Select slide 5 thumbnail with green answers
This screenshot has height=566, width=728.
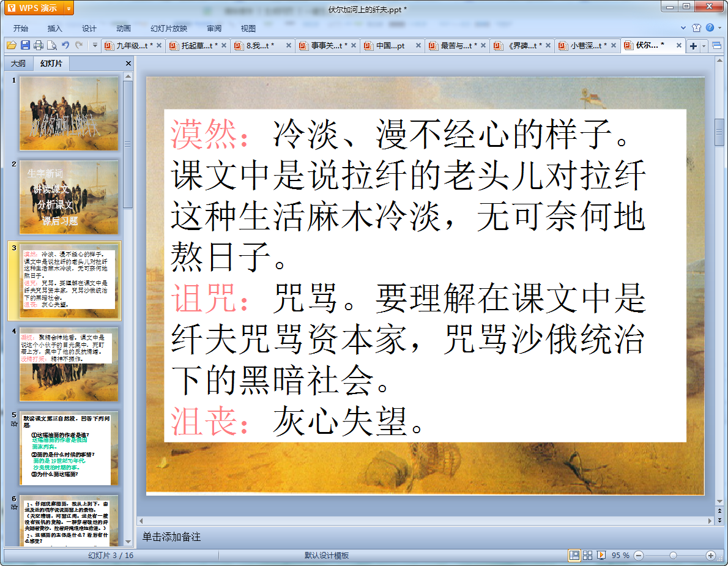[69, 448]
